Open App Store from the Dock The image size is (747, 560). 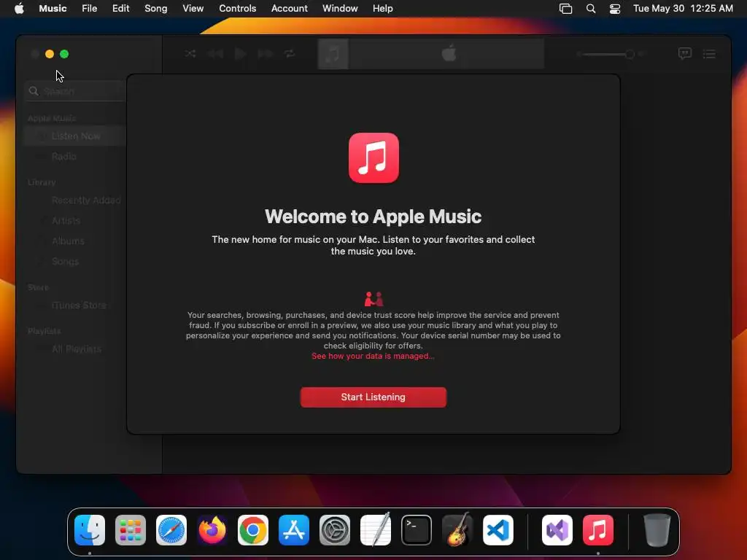(x=294, y=530)
